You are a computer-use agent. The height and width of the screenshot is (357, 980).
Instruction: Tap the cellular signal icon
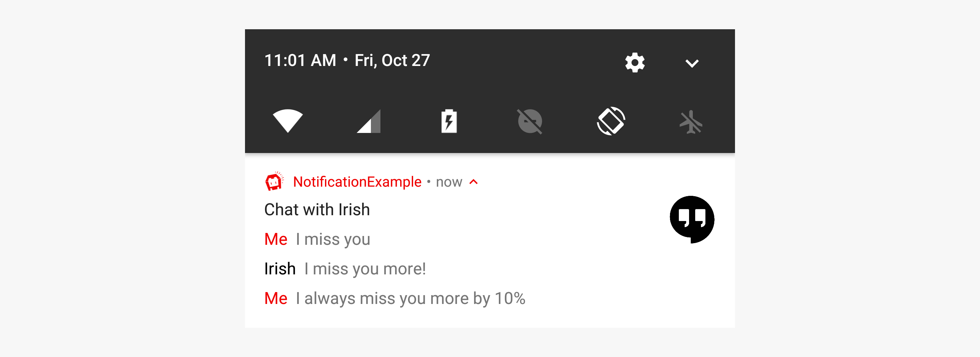pyautogui.click(x=369, y=122)
